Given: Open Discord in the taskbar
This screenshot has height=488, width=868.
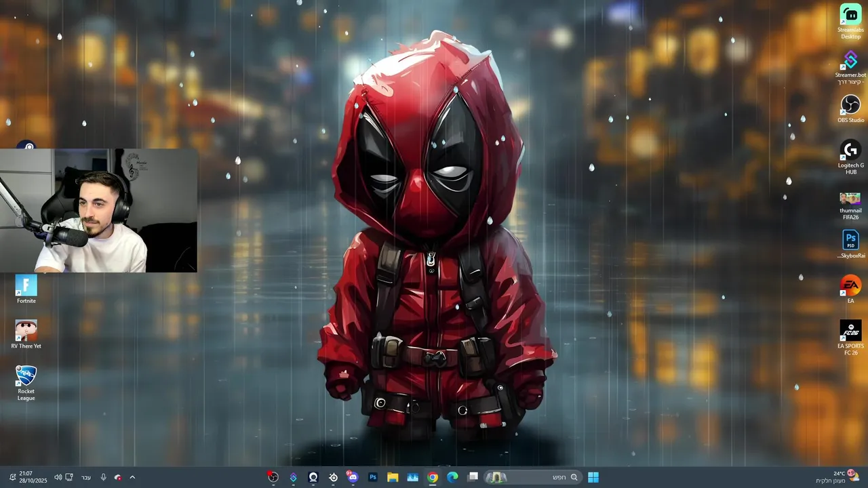Looking at the screenshot, I should tap(353, 477).
